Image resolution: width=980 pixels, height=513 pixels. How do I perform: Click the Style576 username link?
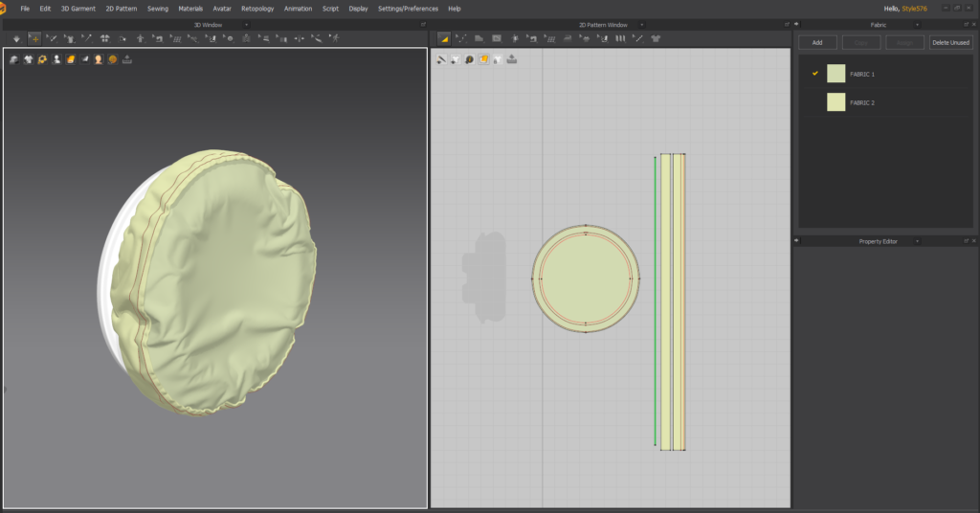coord(914,9)
